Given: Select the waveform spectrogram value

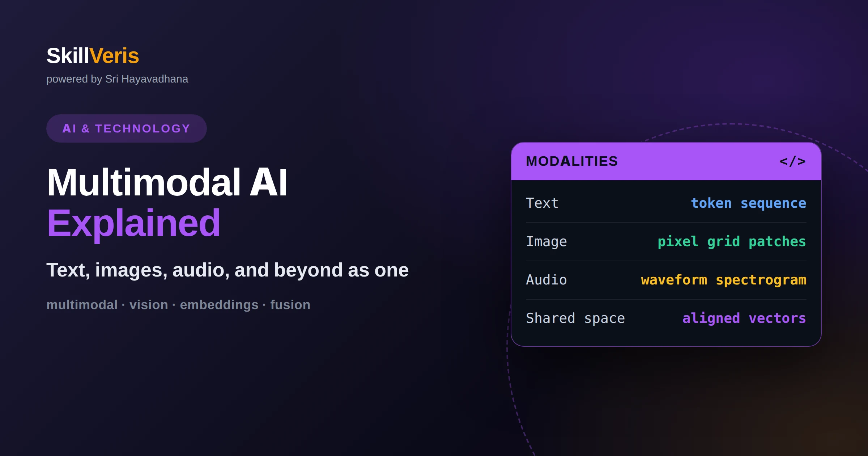Looking at the screenshot, I should (723, 280).
